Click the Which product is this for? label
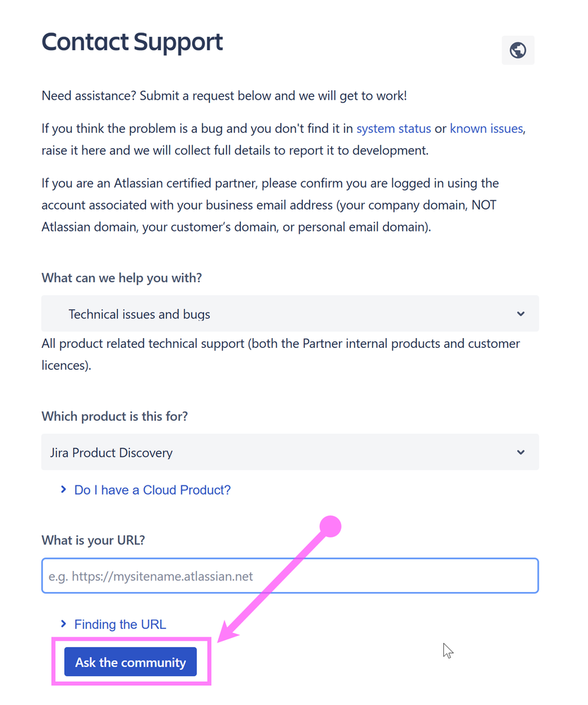The width and height of the screenshot is (588, 705). click(x=115, y=416)
